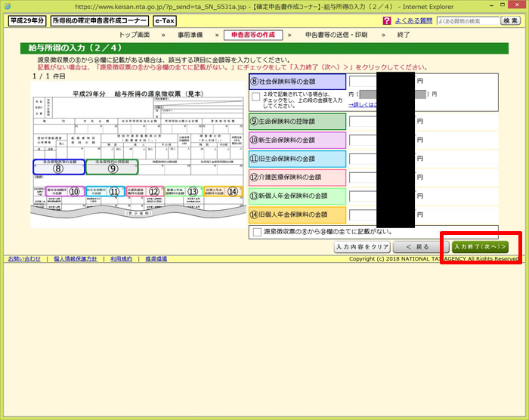Click the 平成29年分 header box

[x=27, y=20]
